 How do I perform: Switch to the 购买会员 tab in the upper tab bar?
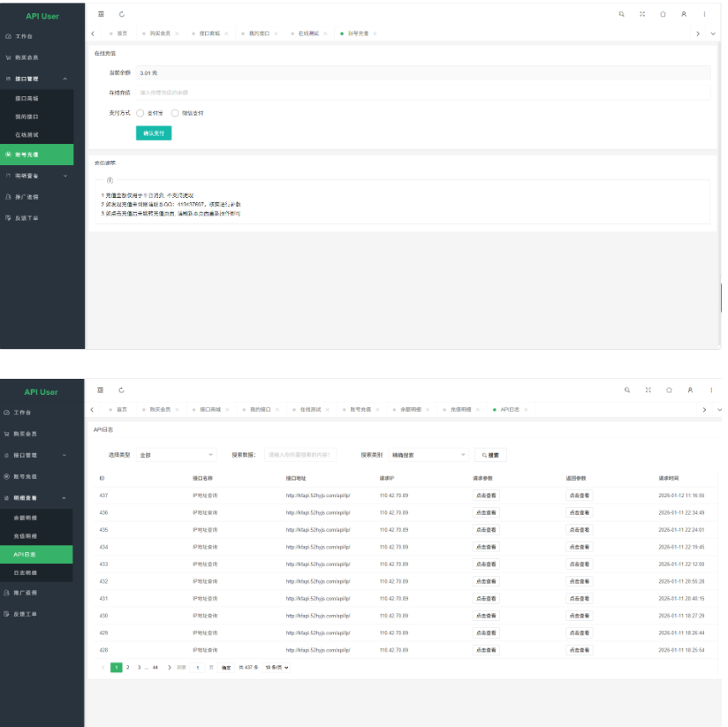(159, 34)
